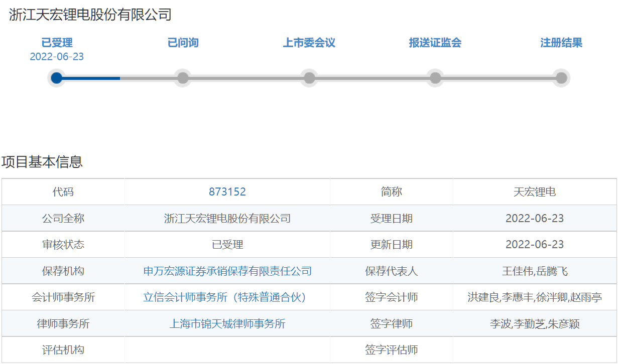Click the 会计师事务所 label cell
Viewport: 618px width, 364px height.
63,297
